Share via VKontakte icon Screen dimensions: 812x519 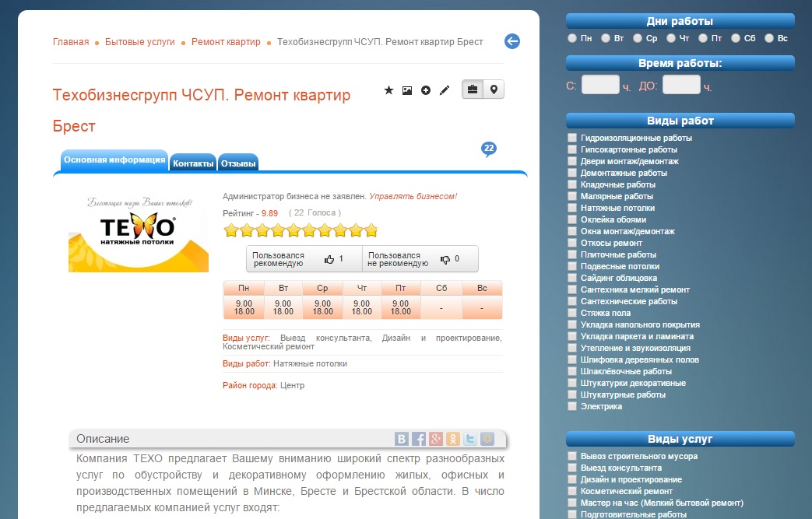point(402,440)
